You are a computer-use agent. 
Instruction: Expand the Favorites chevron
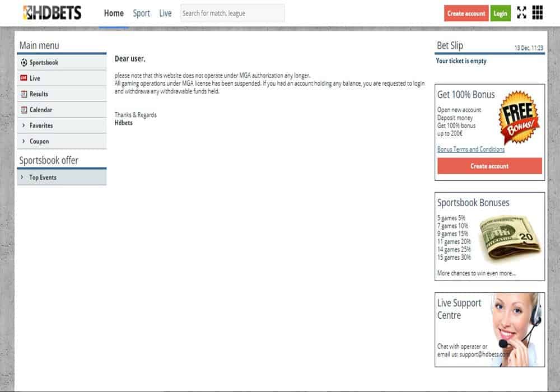coord(24,125)
